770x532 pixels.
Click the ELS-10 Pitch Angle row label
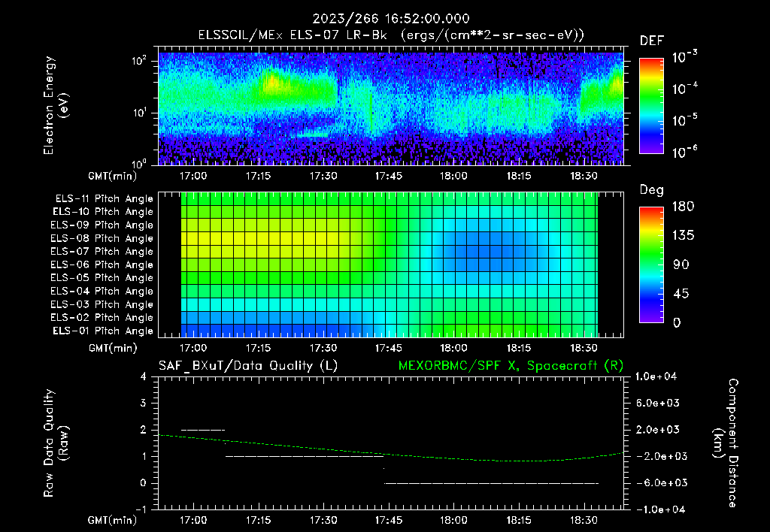(x=103, y=212)
